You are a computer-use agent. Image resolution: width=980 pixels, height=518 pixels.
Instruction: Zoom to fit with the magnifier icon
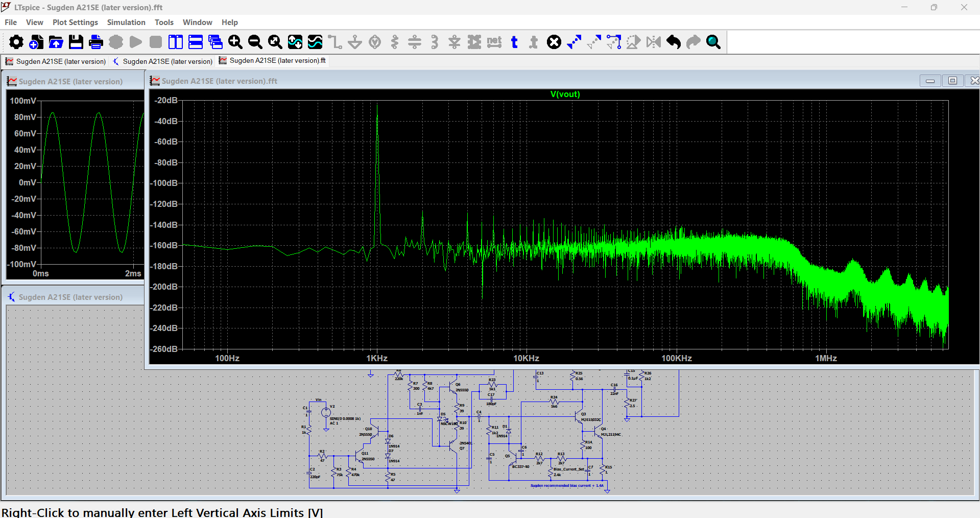[x=275, y=42]
